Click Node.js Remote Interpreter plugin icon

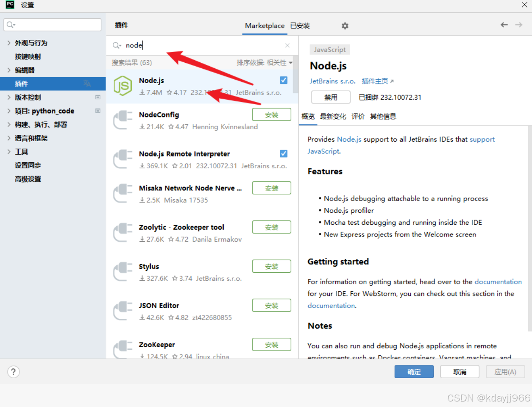click(123, 159)
